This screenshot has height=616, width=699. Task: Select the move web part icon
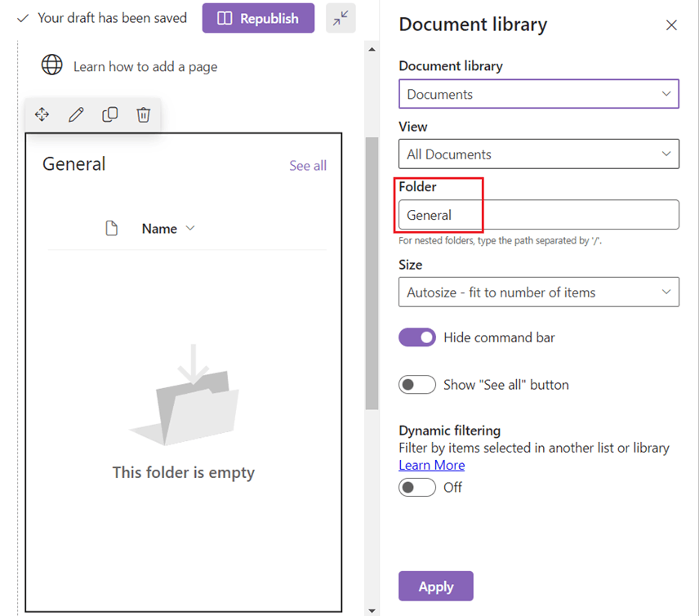(42, 114)
